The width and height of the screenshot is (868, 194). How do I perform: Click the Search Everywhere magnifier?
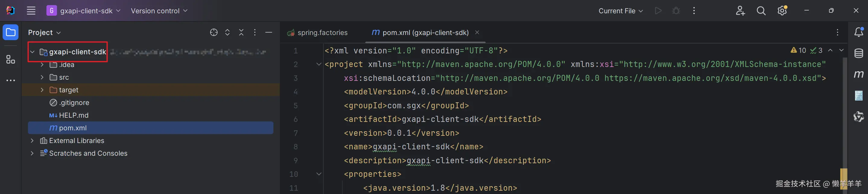tap(761, 11)
